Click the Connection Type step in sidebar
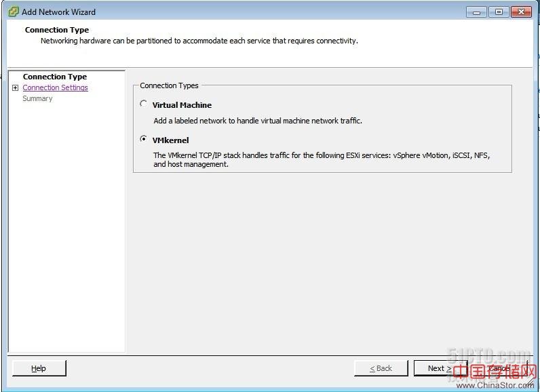Image resolution: width=540 pixels, height=392 pixels. click(x=55, y=77)
